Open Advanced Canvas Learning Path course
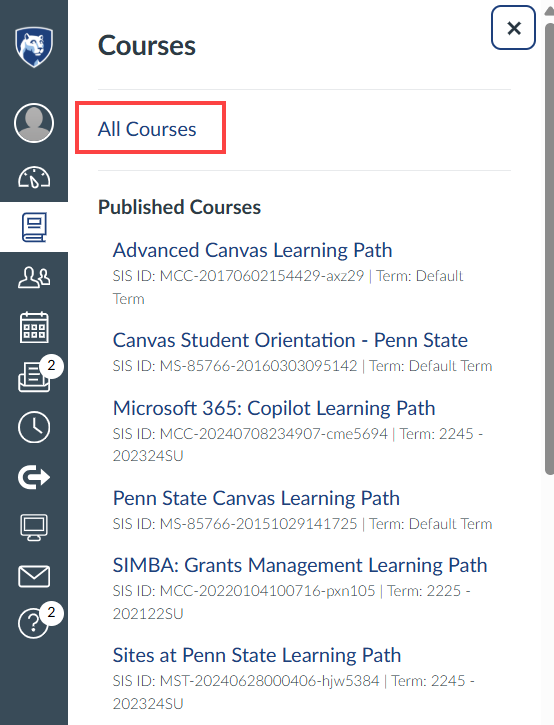The width and height of the screenshot is (554, 725). (252, 250)
